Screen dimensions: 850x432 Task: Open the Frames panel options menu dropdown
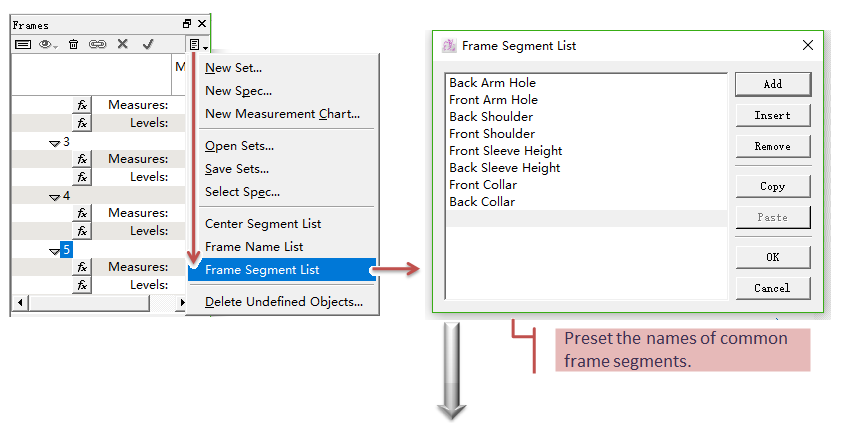point(198,45)
